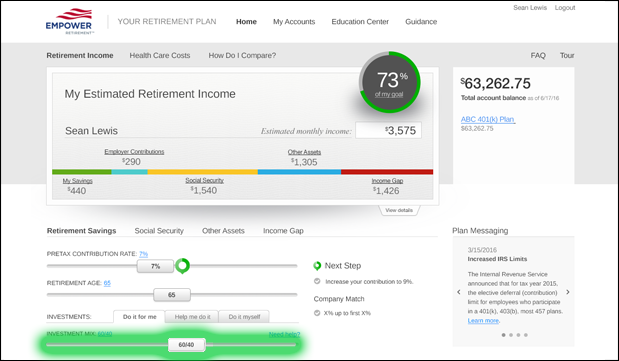Viewport: 619px width, 361px height.
Task: Click the red Income Gap bar segment
Action: point(387,172)
